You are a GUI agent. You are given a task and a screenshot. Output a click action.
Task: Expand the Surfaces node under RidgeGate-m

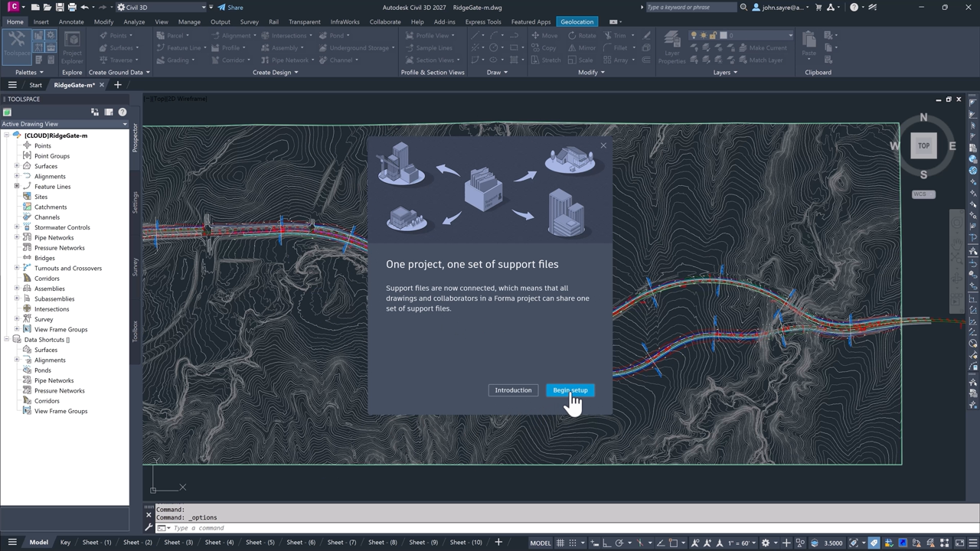(x=17, y=166)
